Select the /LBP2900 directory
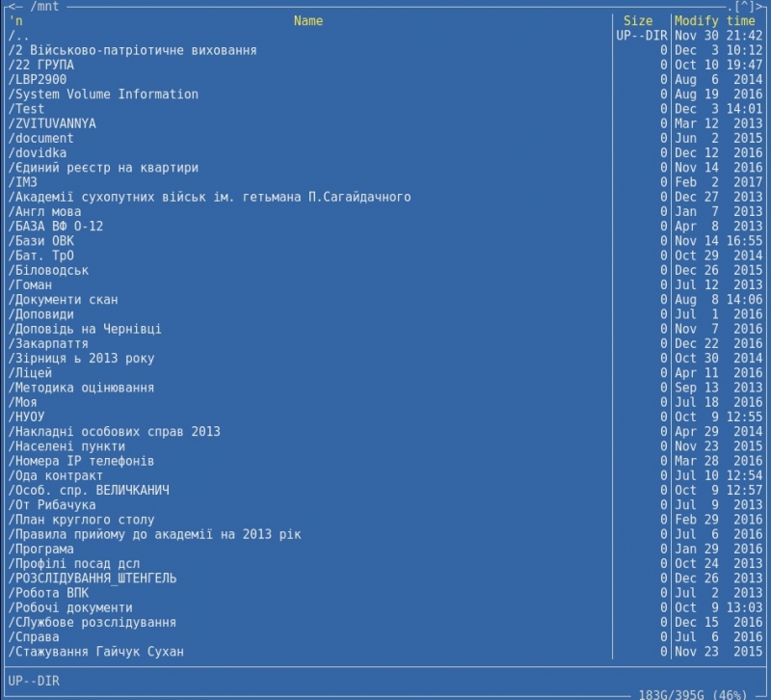This screenshot has height=700, width=771. [x=40, y=79]
